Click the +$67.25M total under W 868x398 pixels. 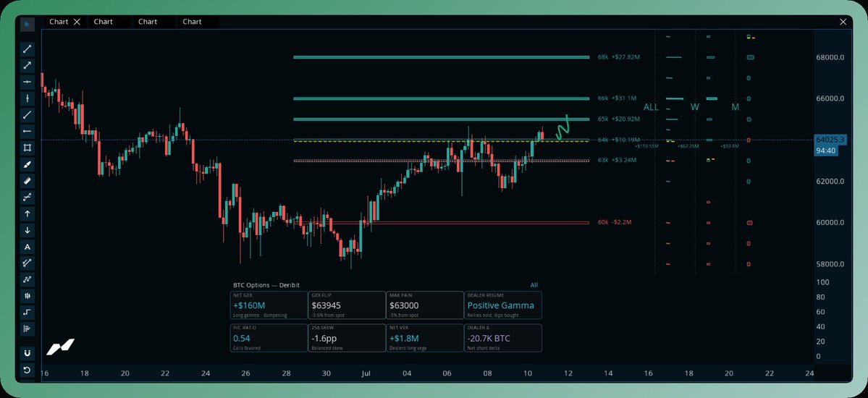click(688, 147)
